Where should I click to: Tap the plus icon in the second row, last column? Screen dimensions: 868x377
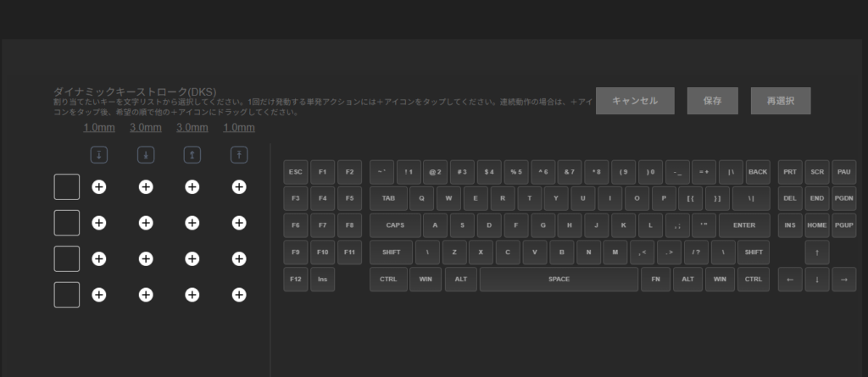pos(239,222)
